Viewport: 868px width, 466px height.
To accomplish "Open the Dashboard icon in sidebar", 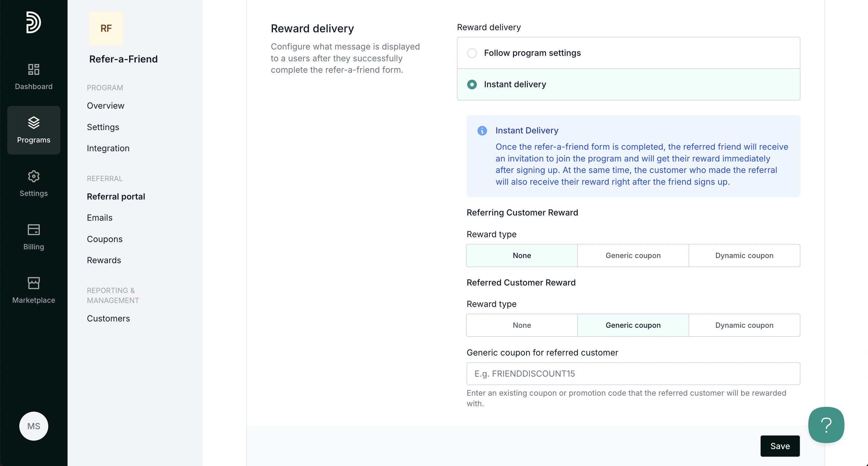I will 34,69.
